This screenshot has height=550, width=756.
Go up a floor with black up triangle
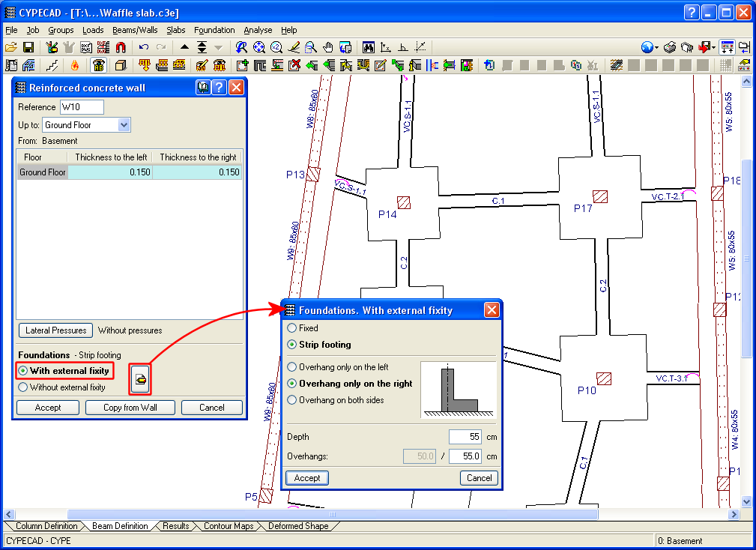pos(184,47)
